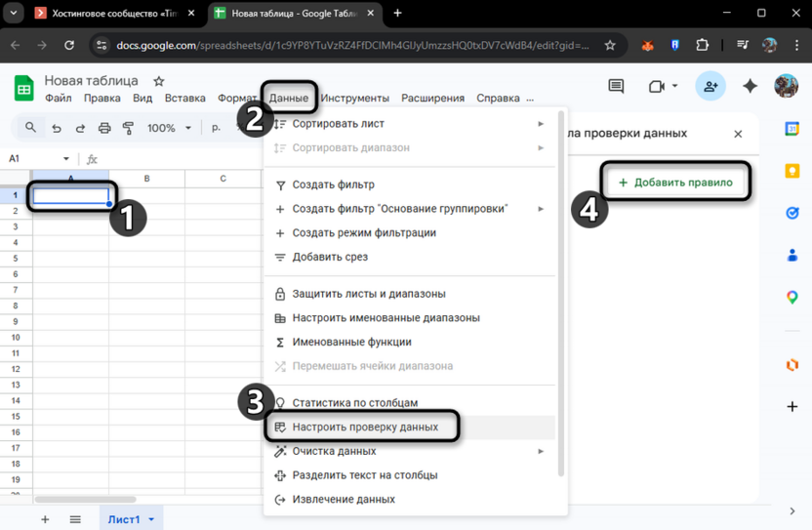Choose 'Именованные функции' entry
Viewport: 812px width, 530px height.
(x=410, y=342)
